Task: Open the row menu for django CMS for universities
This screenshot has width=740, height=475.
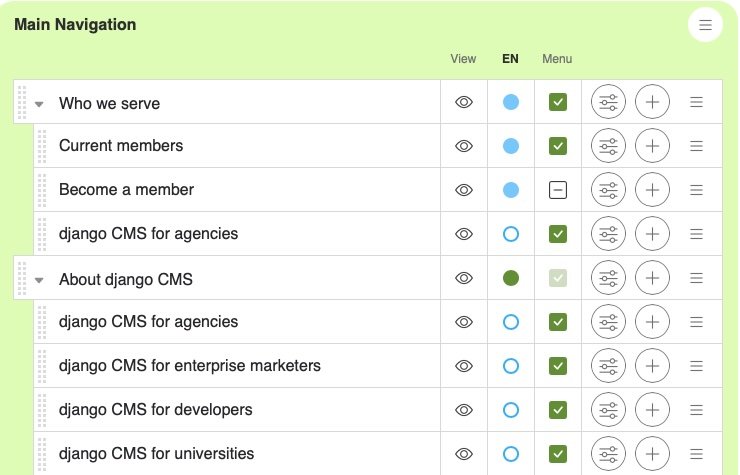Action: [x=696, y=454]
